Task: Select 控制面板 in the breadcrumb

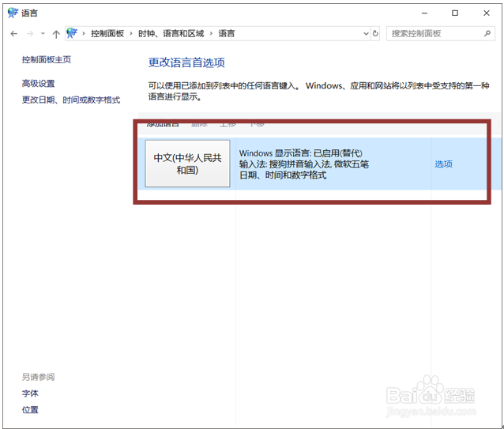Action: [107, 33]
